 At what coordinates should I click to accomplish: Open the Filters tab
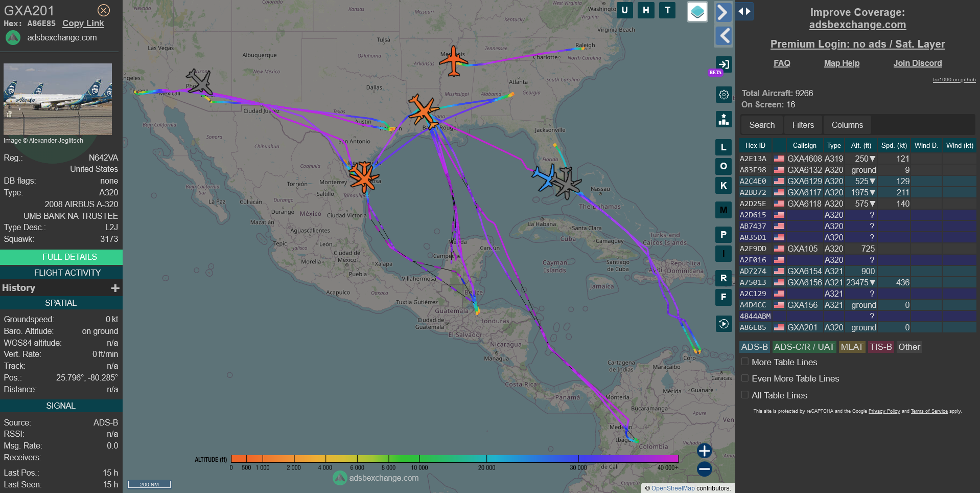803,125
